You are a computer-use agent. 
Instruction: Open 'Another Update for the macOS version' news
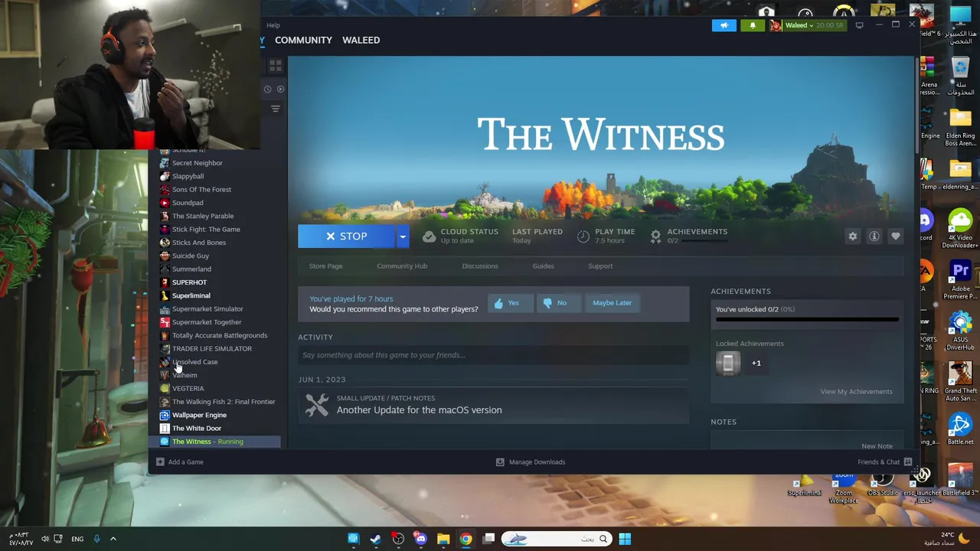coord(419,410)
